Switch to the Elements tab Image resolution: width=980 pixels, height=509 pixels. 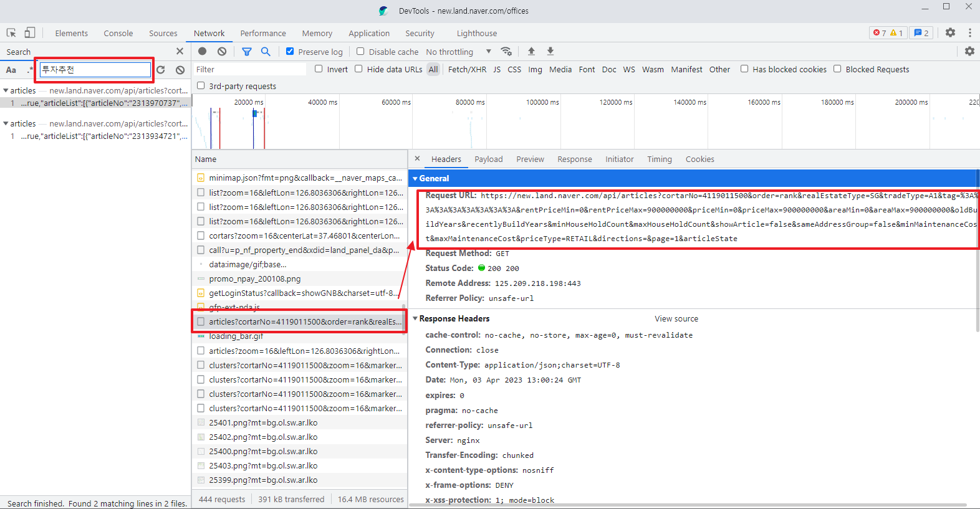(72, 33)
